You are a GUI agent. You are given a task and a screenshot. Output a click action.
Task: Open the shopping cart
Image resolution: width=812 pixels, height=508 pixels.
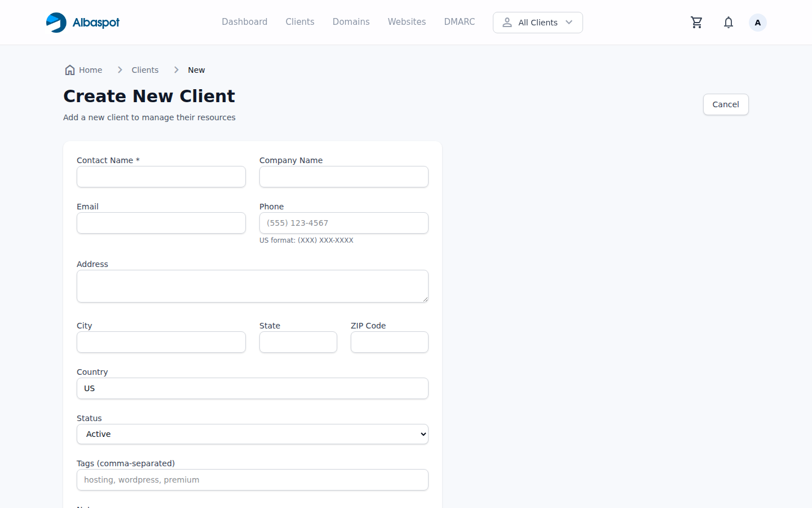[x=696, y=22]
